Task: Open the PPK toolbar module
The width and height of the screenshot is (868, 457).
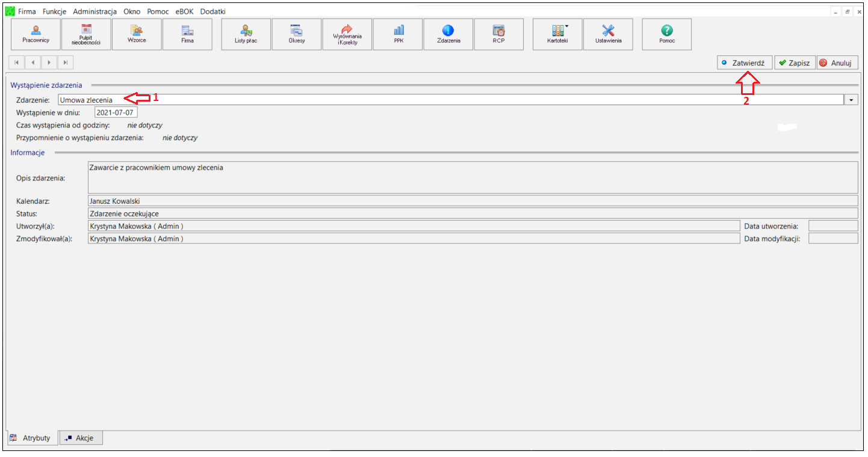Action: click(398, 34)
